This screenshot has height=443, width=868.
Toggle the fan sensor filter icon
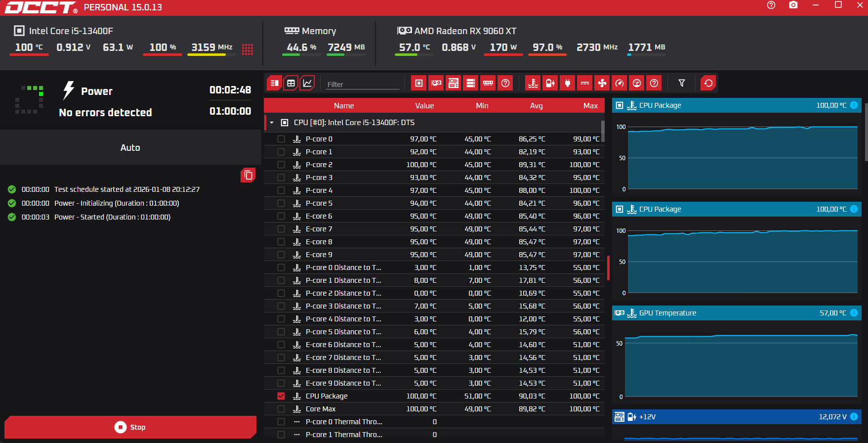(x=602, y=83)
